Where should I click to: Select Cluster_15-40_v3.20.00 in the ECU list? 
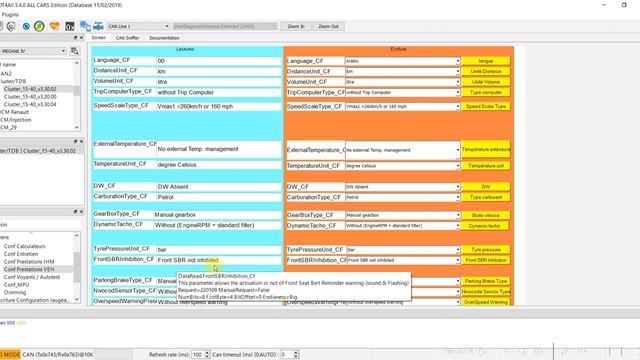point(30,97)
